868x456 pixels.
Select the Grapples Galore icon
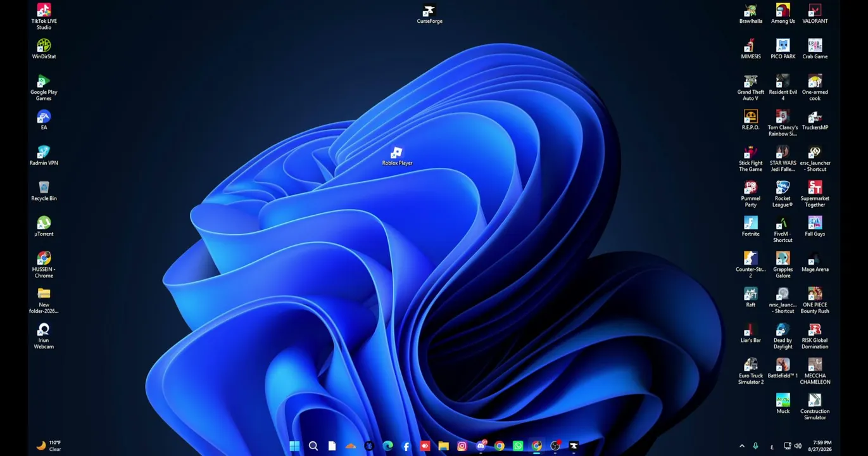[x=783, y=265]
